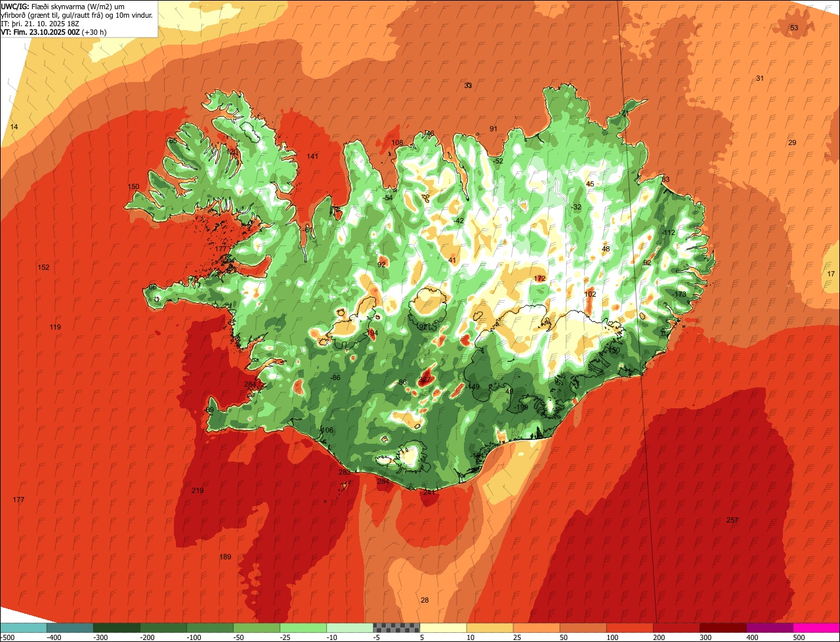Click the map value "14"
This screenshot has height=642, width=840.
point(14,127)
